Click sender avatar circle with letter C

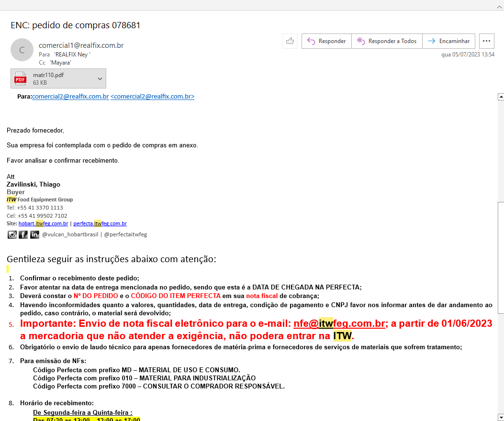[x=22, y=50]
